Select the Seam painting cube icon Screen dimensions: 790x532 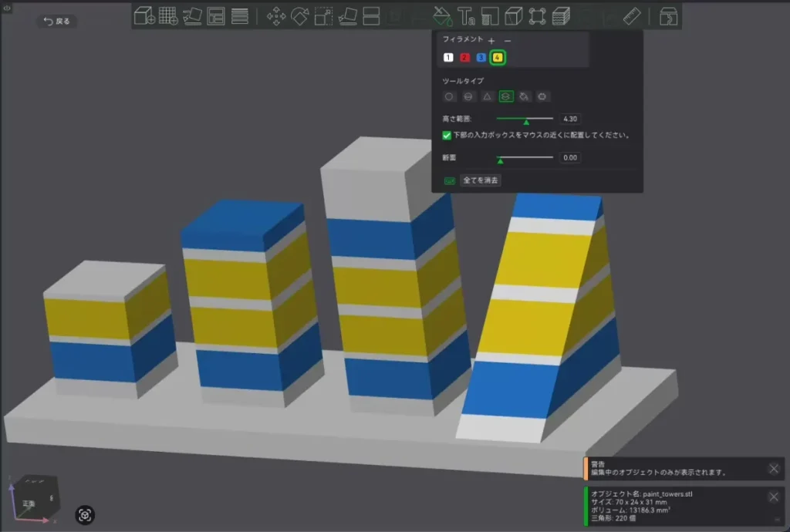coord(513,16)
